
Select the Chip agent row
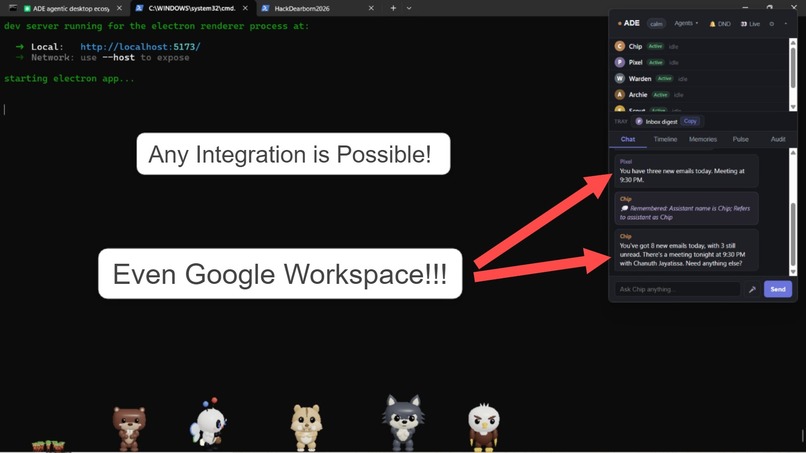pos(700,46)
